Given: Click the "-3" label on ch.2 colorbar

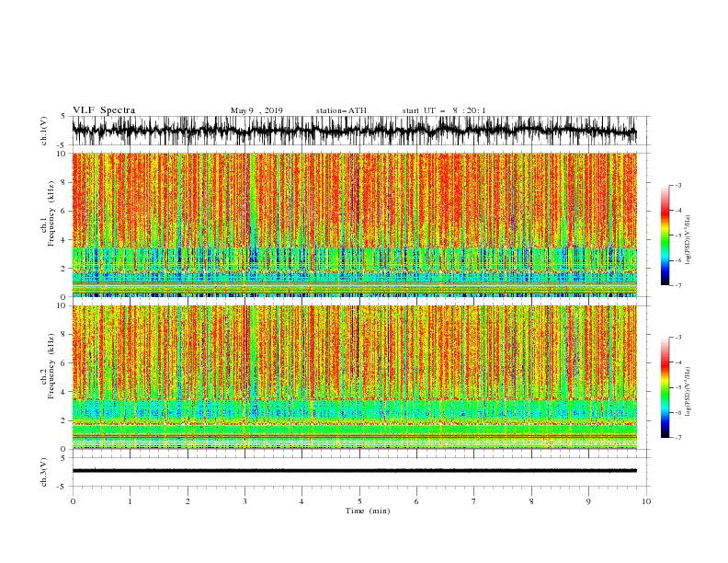Looking at the screenshot, I should (x=677, y=338).
